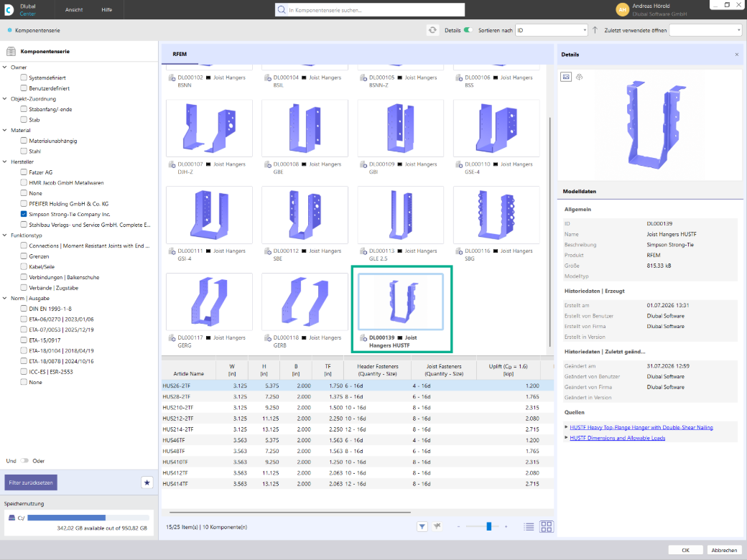Show the image preview in Details panel
The height and width of the screenshot is (560, 747).
click(x=566, y=77)
